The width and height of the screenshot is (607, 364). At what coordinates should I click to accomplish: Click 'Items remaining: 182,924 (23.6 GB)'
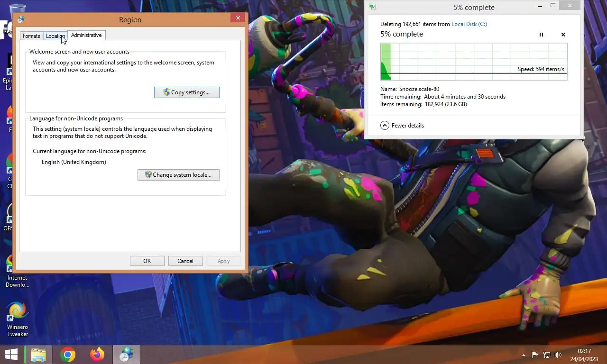tap(423, 104)
